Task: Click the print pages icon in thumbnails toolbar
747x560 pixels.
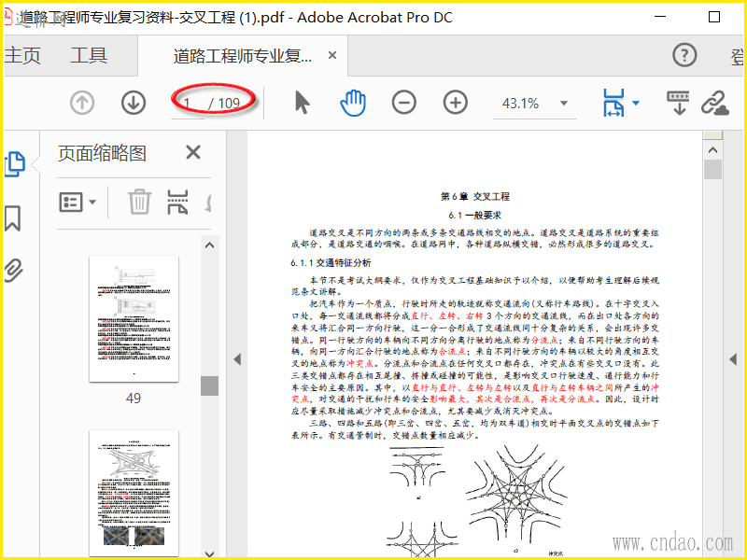Action: pyautogui.click(x=177, y=202)
